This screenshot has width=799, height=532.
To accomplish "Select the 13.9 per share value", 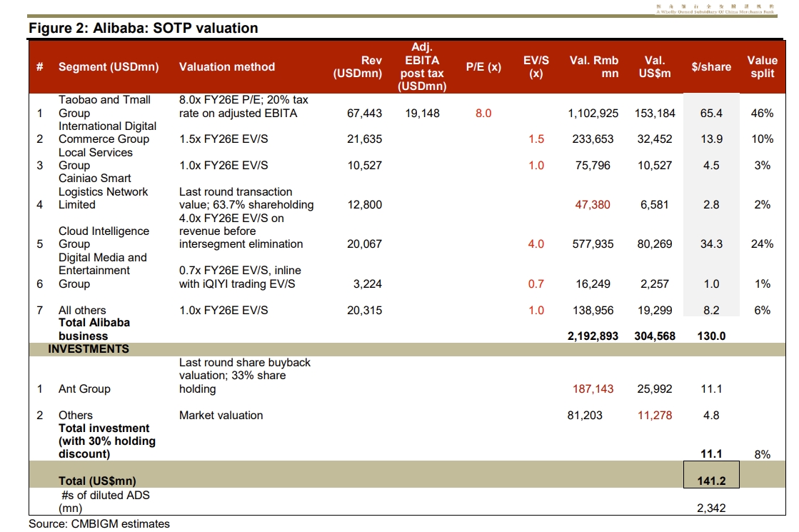I will [x=711, y=139].
